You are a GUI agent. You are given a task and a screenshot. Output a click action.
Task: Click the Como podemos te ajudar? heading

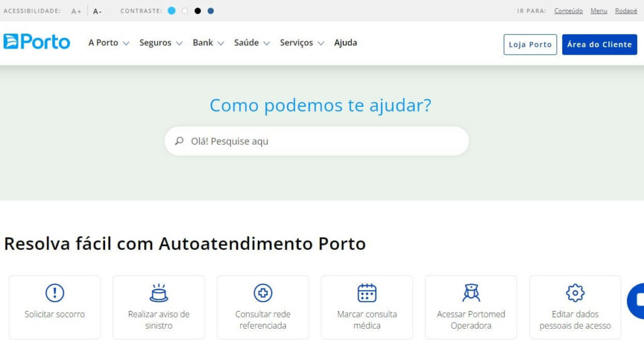(x=320, y=105)
